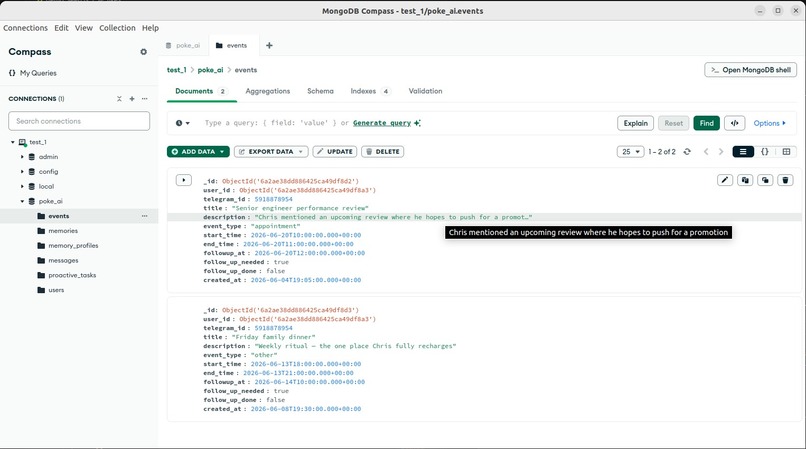Click Explain button
806x449 pixels.
(x=635, y=123)
